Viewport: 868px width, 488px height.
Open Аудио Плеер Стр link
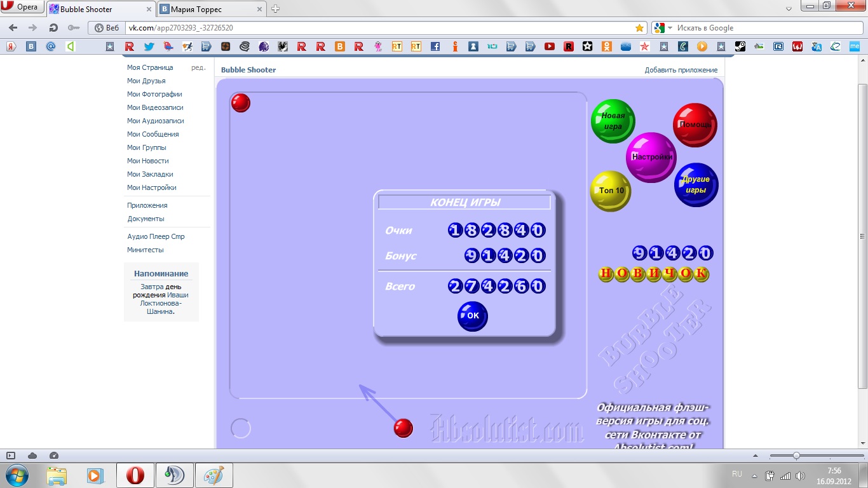coord(156,236)
